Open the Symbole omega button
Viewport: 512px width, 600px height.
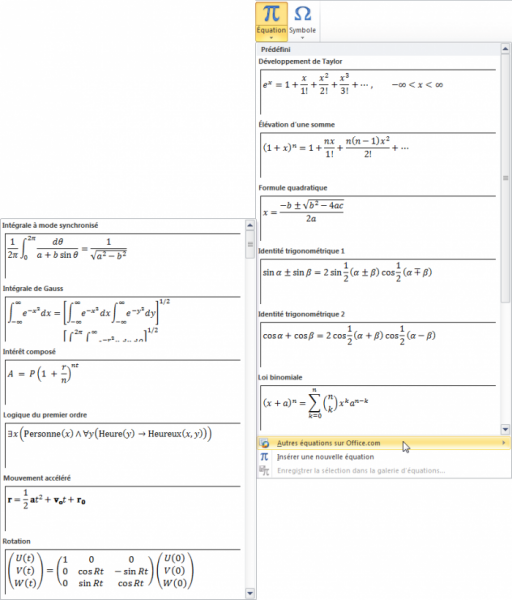click(302, 18)
